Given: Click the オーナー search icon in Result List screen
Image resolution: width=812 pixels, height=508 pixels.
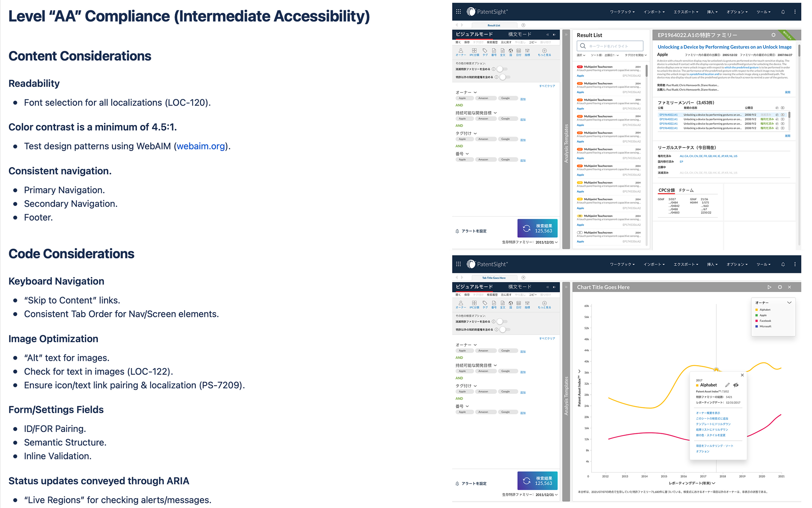Looking at the screenshot, I should pyautogui.click(x=461, y=52).
